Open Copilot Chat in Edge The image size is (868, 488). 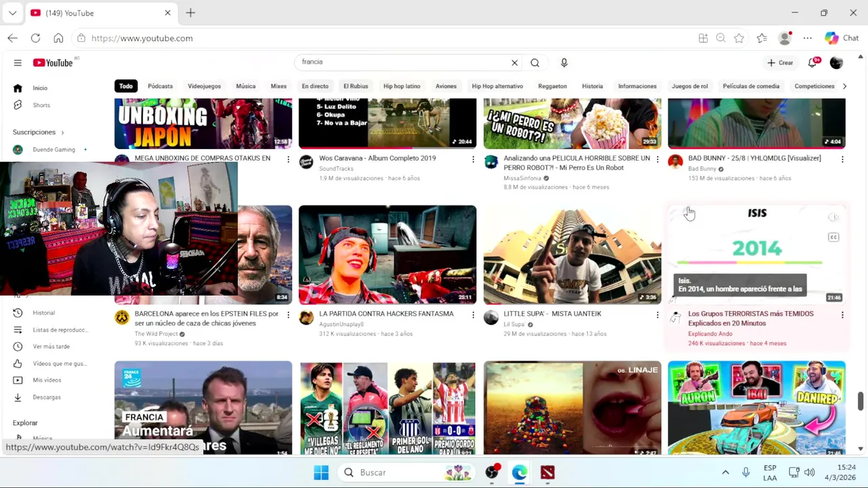(842, 39)
